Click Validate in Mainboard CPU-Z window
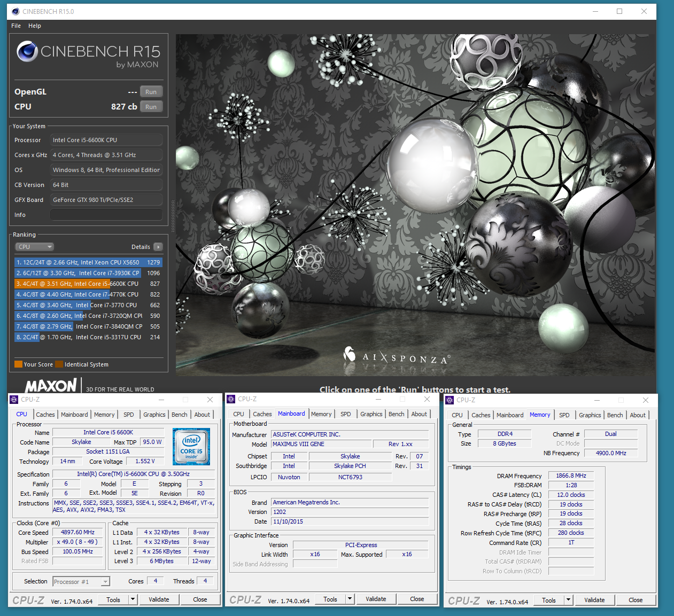The height and width of the screenshot is (616, 674). tap(376, 599)
